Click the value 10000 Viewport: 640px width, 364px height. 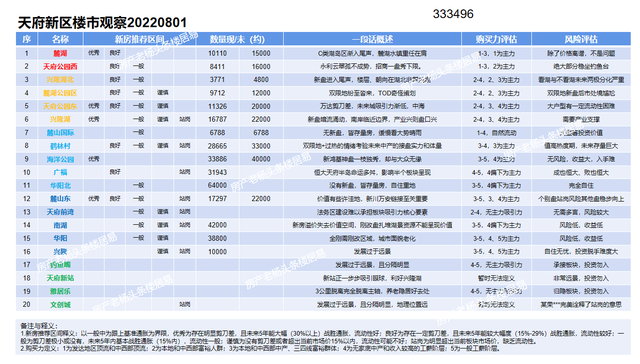pos(217,252)
